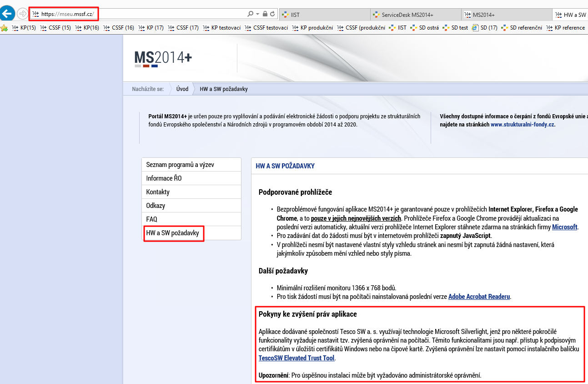Click the Nacházíte se: breadcrumb label
The height and width of the screenshot is (384, 588).
148,89
